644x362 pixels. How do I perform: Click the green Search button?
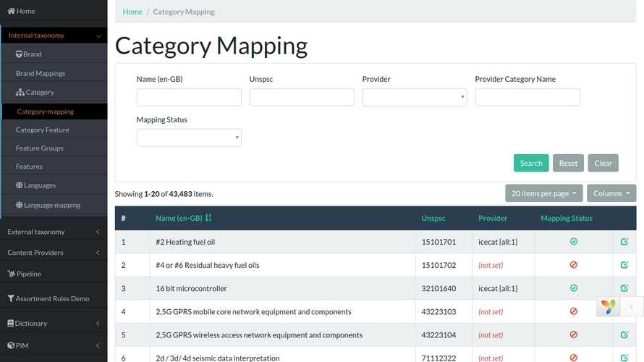click(x=530, y=163)
